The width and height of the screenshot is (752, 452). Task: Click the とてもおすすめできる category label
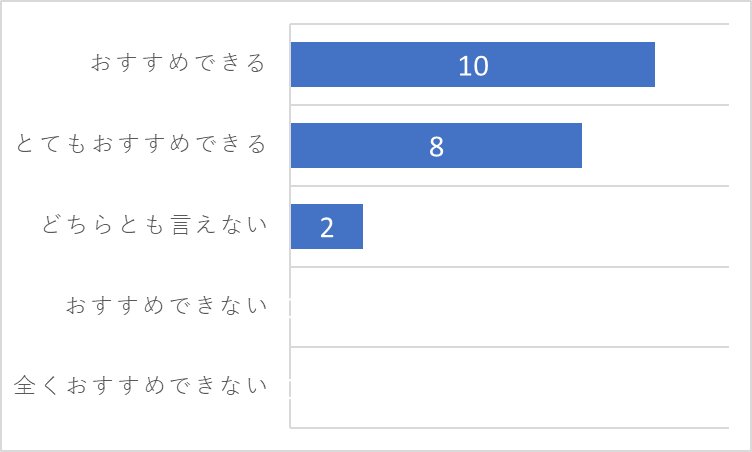point(141,144)
